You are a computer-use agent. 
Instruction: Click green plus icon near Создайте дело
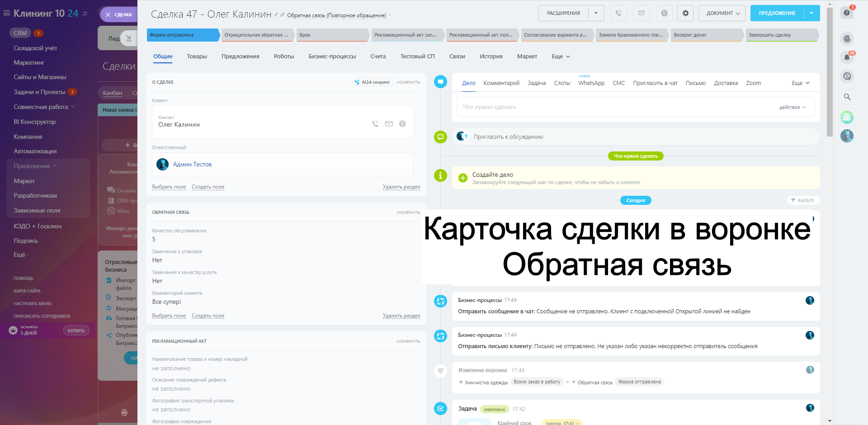click(463, 178)
